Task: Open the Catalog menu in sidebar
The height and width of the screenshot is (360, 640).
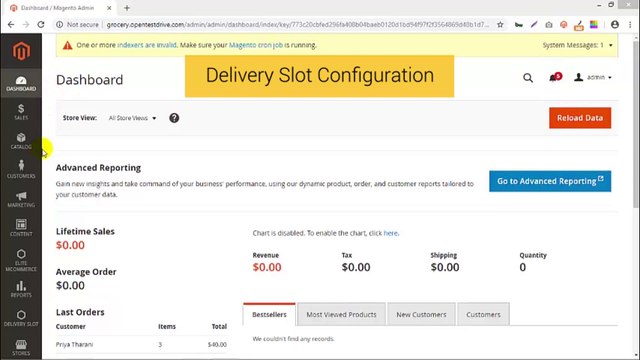Action: click(21, 141)
